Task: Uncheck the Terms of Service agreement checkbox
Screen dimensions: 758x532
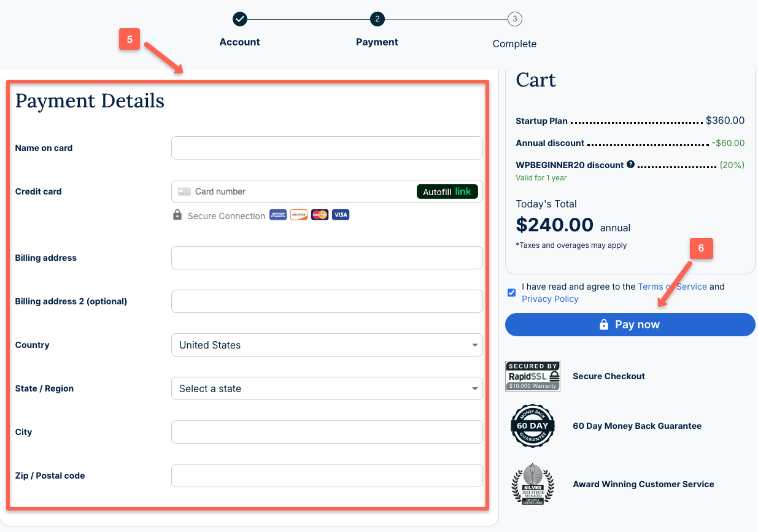Action: [x=511, y=293]
